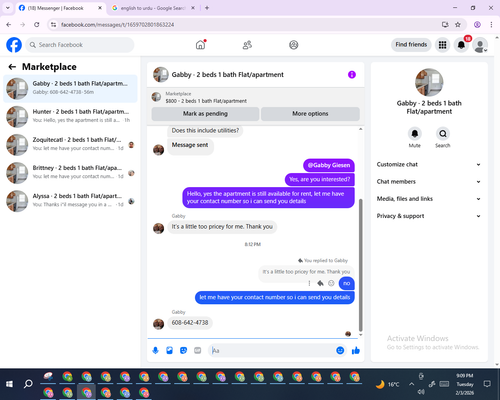This screenshot has width=500, height=400.
Task: Open more options dots beside 'no' message
Action: point(309,283)
